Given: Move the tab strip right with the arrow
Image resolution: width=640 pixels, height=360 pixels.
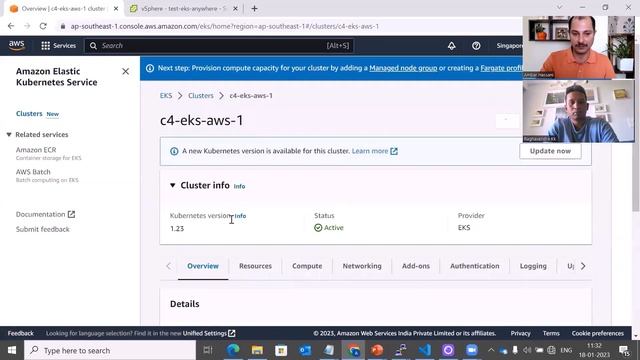Looking at the screenshot, I should [x=583, y=266].
